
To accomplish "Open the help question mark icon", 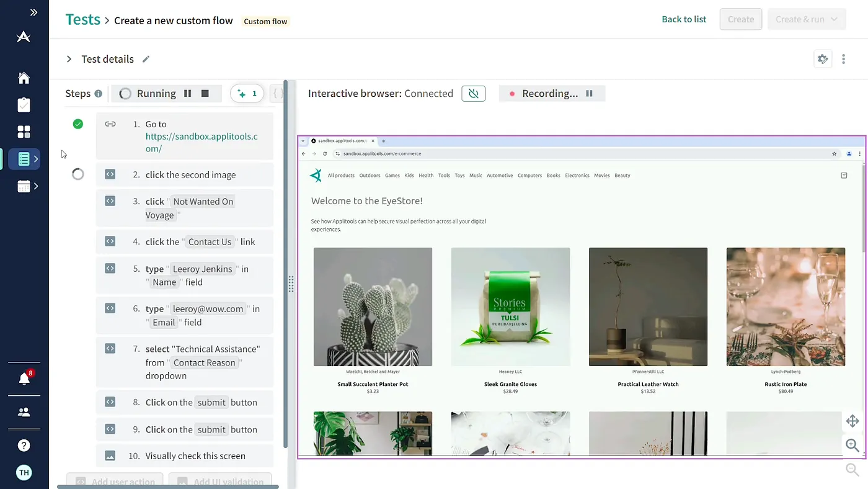I will 24,446.
